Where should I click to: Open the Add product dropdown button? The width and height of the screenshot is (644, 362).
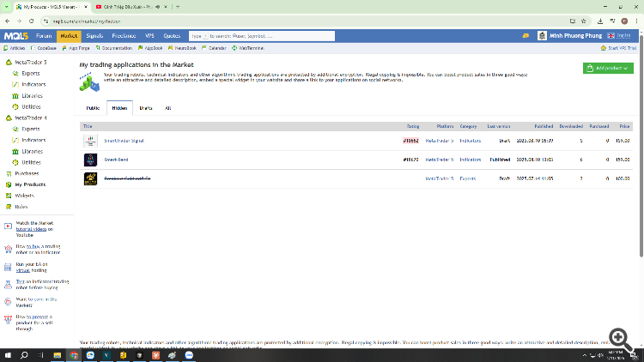coord(608,68)
